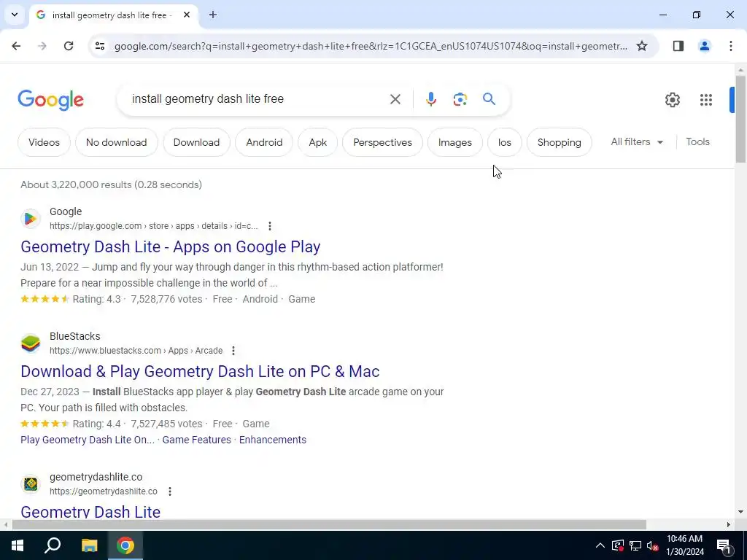Select the Download filter chip

(x=196, y=142)
